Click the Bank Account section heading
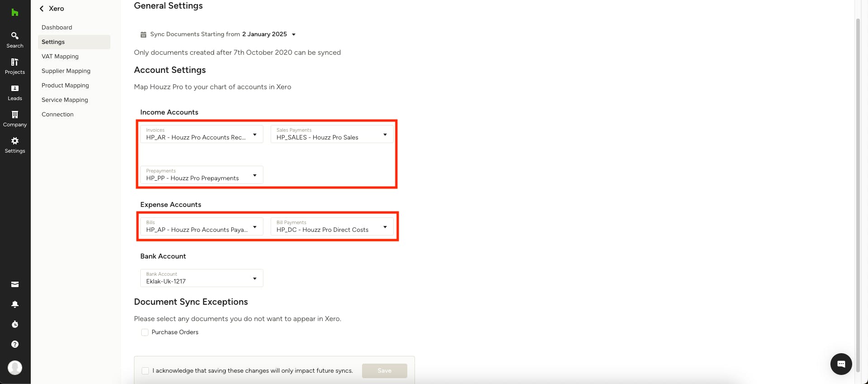This screenshot has width=868, height=384. (163, 256)
